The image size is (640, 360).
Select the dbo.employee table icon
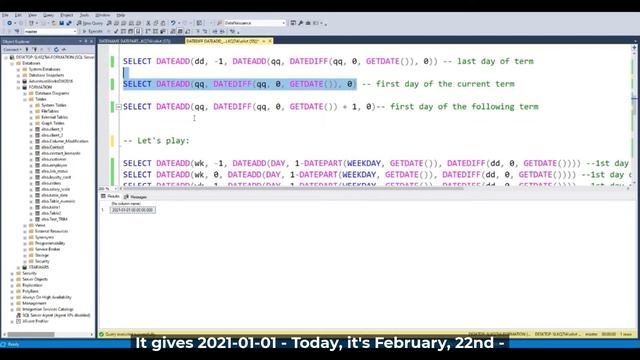click(x=37, y=165)
